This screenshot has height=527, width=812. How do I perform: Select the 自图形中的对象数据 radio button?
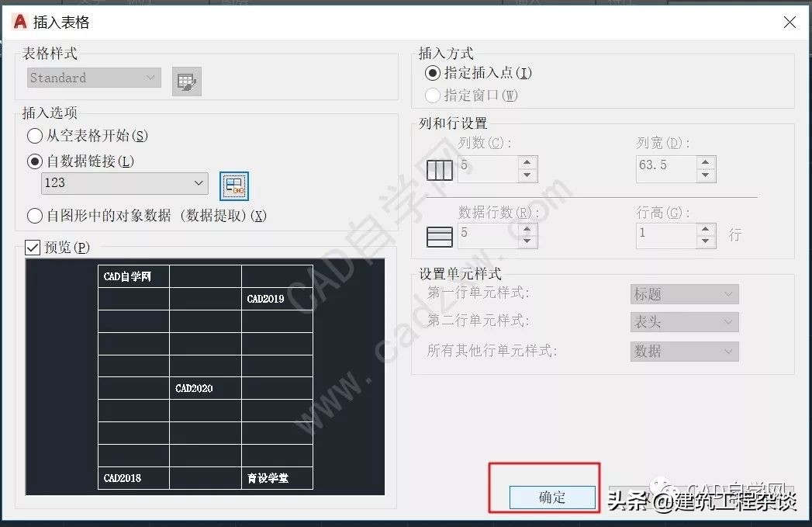coord(34,216)
